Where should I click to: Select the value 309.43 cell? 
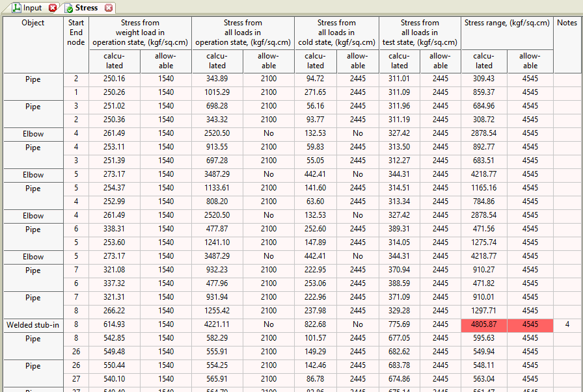(x=483, y=79)
